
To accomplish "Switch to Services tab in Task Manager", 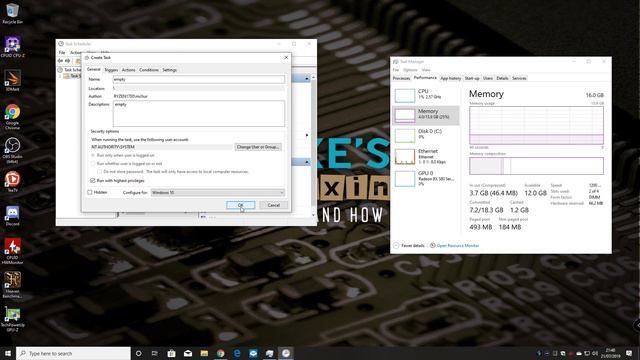I will (519, 78).
